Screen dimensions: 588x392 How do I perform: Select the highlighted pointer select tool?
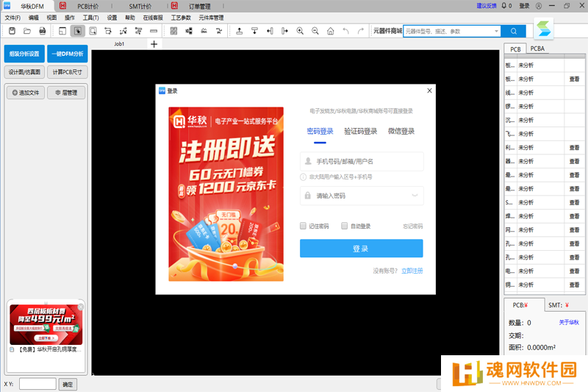click(78, 31)
